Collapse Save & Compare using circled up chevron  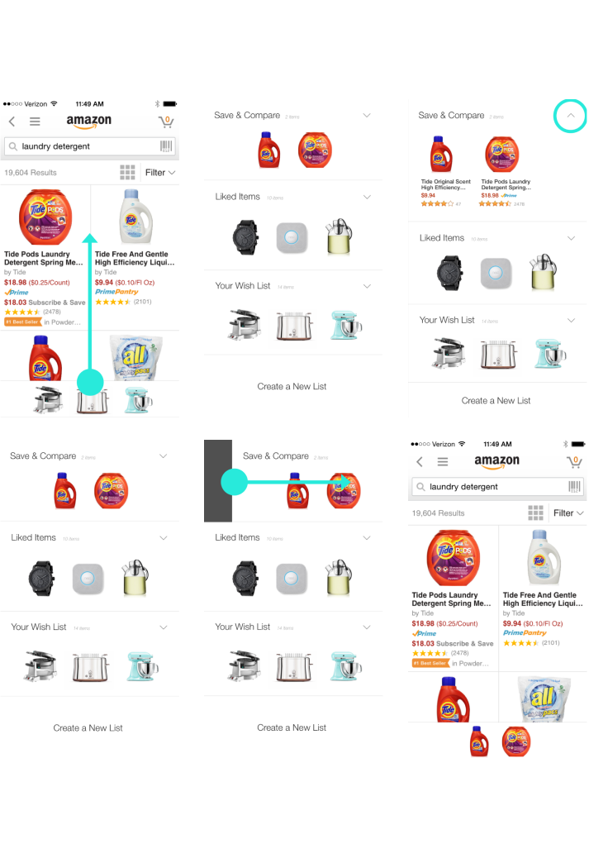pyautogui.click(x=570, y=116)
